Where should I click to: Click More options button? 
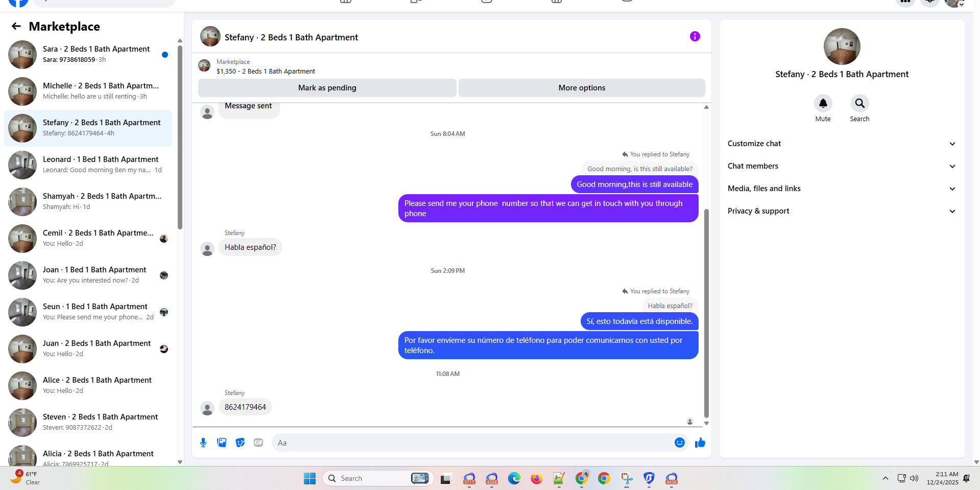click(582, 88)
